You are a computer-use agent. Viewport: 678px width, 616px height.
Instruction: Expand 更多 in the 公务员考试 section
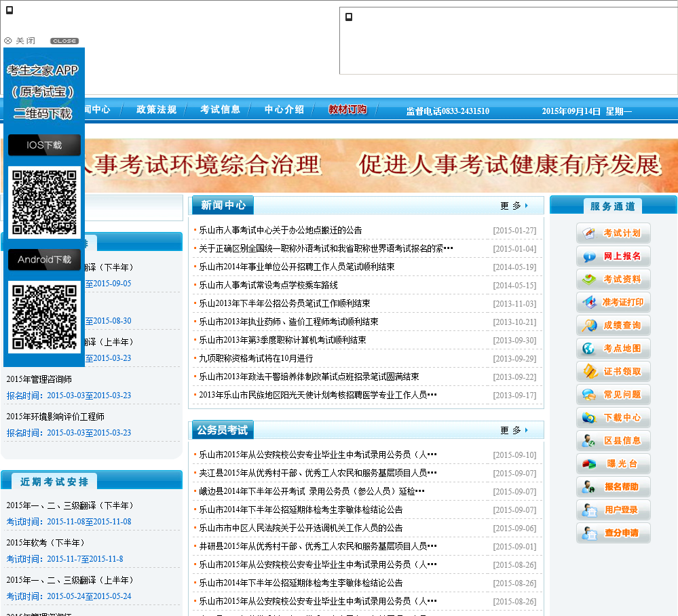(x=514, y=430)
